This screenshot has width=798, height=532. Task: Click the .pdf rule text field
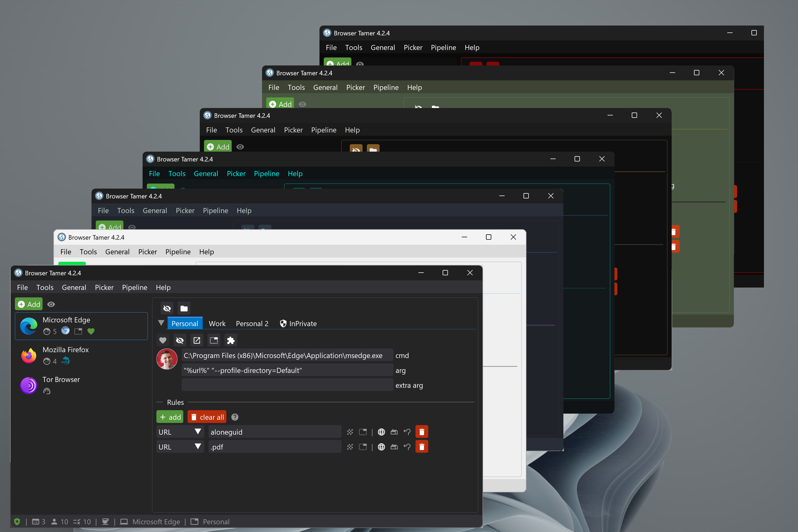click(275, 447)
